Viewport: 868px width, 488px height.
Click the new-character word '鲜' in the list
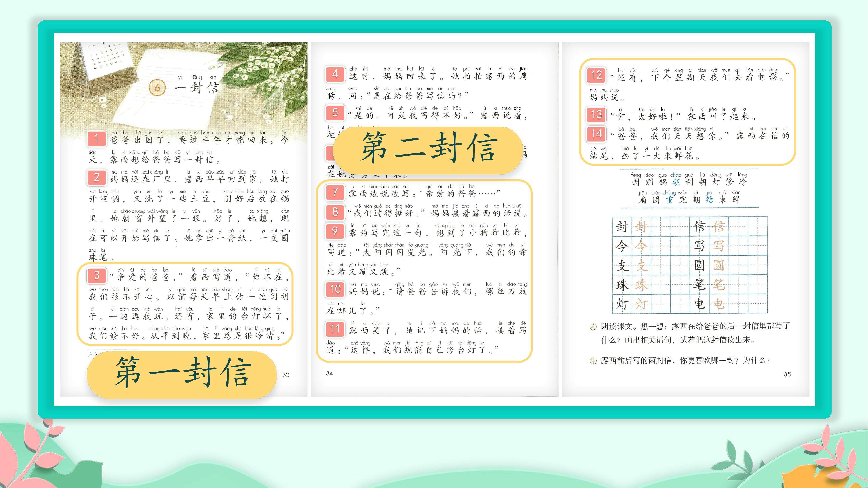(736, 200)
